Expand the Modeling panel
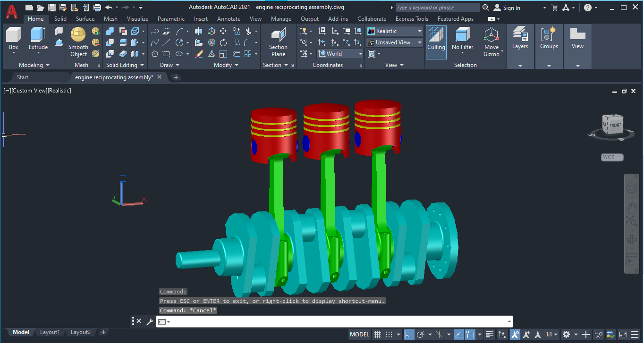This screenshot has height=343, width=644. 34,65
